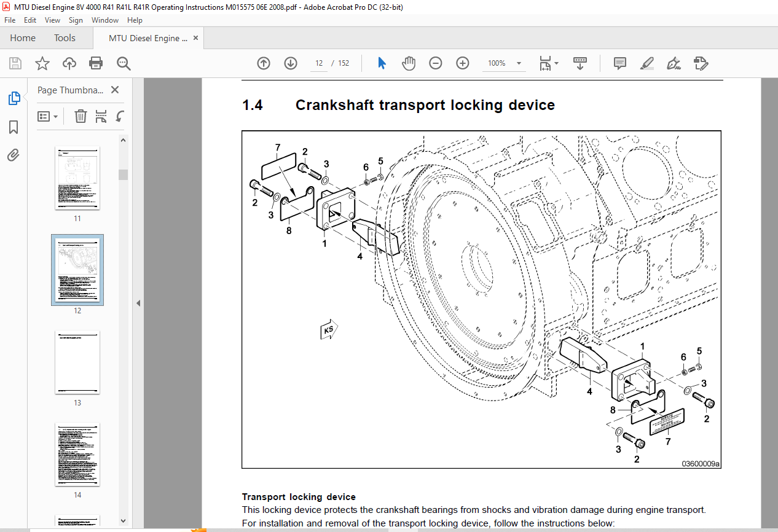Viewport: 778px width, 532px height.
Task: Upload file to cloud icon
Action: [69, 63]
